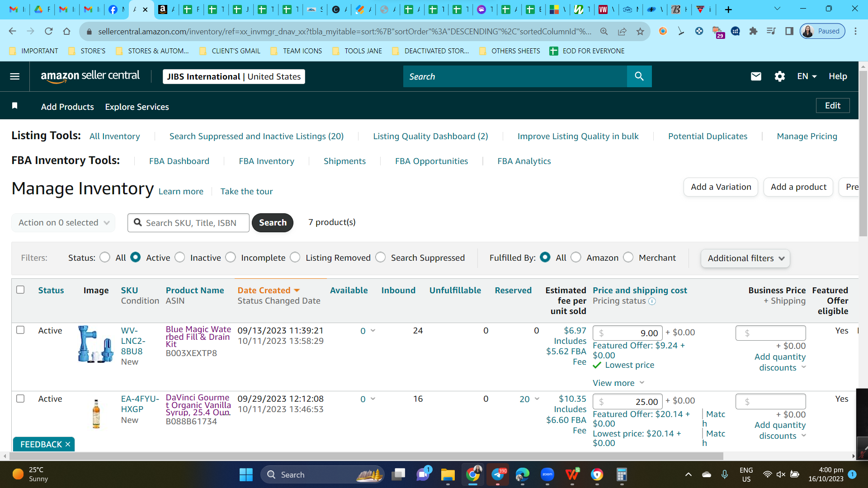Close the FEEDBACK tab with its X
Screen dimensions: 868x488
pos(68,445)
